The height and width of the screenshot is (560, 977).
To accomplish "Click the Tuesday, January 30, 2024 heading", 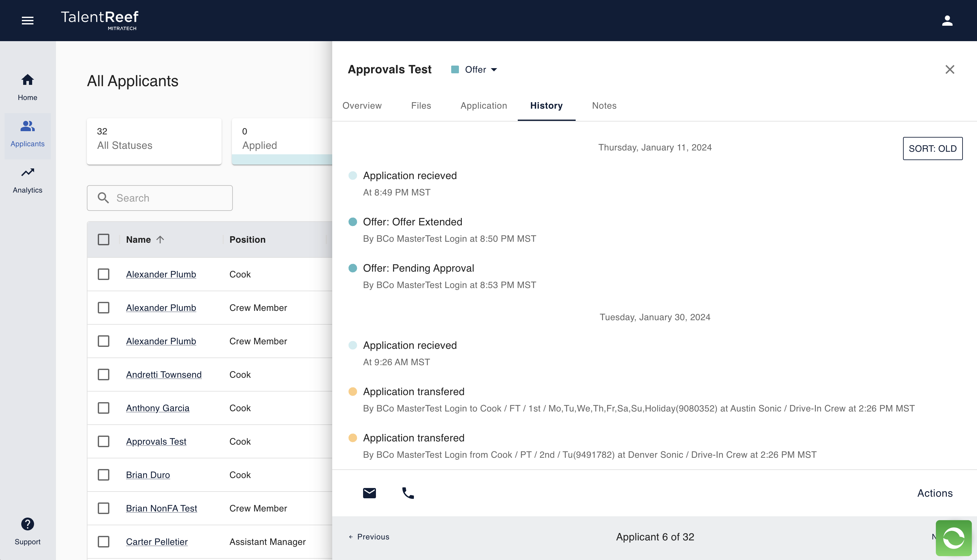I will [655, 317].
